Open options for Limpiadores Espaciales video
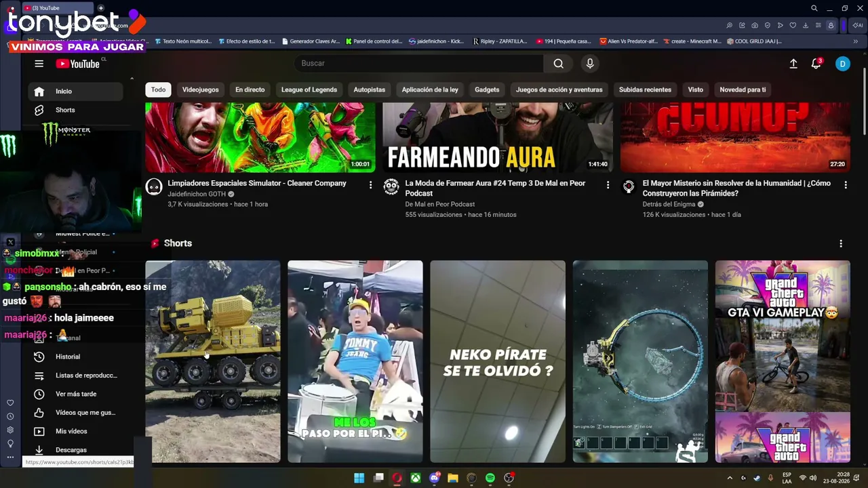The height and width of the screenshot is (488, 868). click(370, 184)
